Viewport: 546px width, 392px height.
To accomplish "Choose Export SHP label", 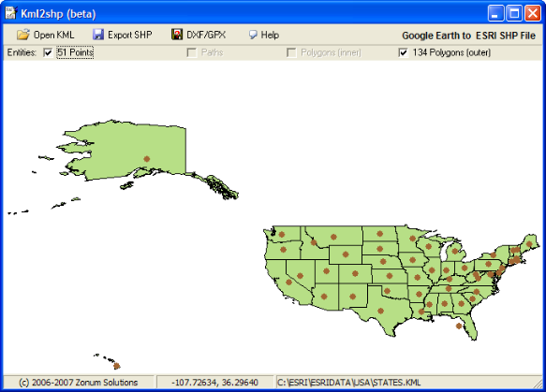I will pos(130,35).
